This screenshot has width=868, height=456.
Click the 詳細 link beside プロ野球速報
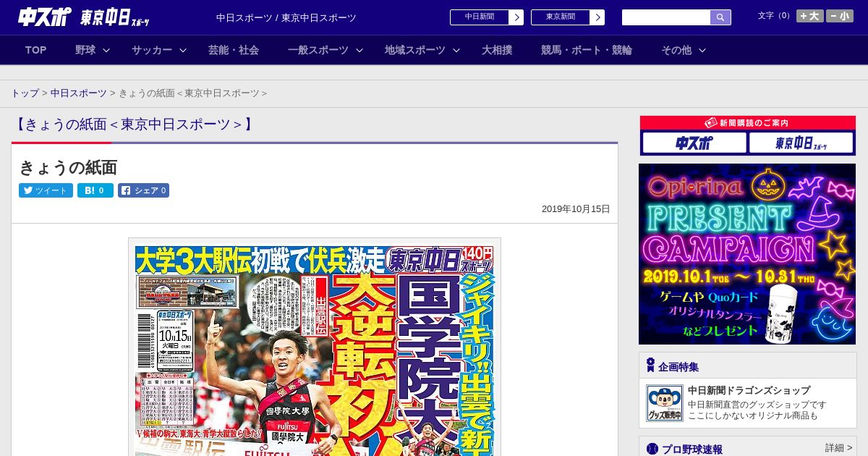coord(838,448)
